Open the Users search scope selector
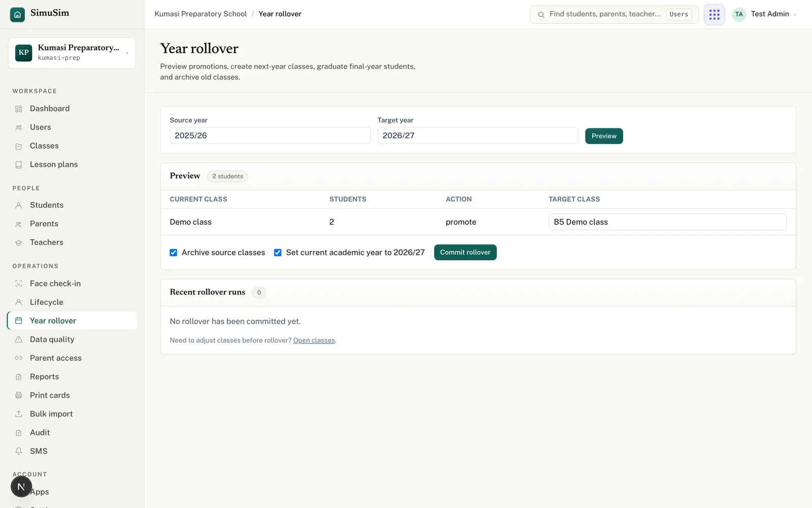The height and width of the screenshot is (508, 812). 679,14
